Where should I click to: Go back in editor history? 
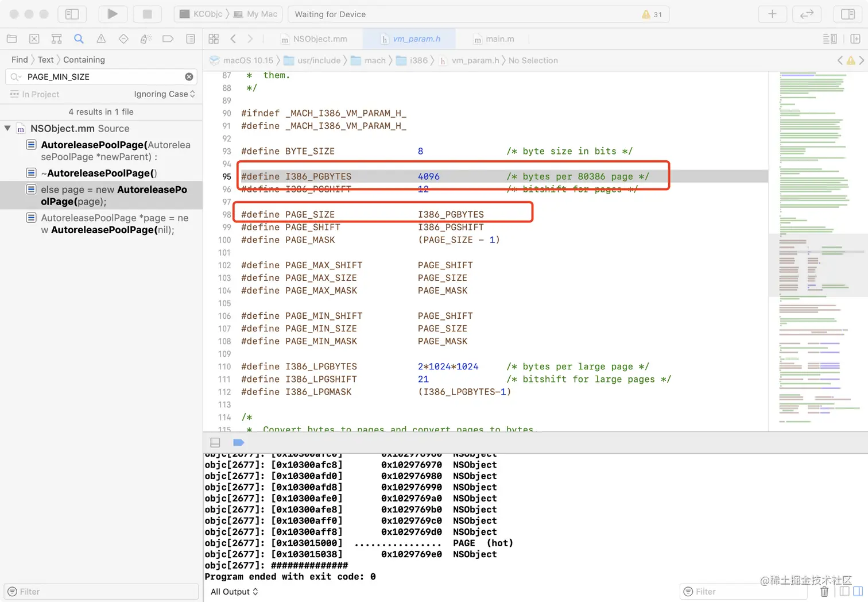233,39
